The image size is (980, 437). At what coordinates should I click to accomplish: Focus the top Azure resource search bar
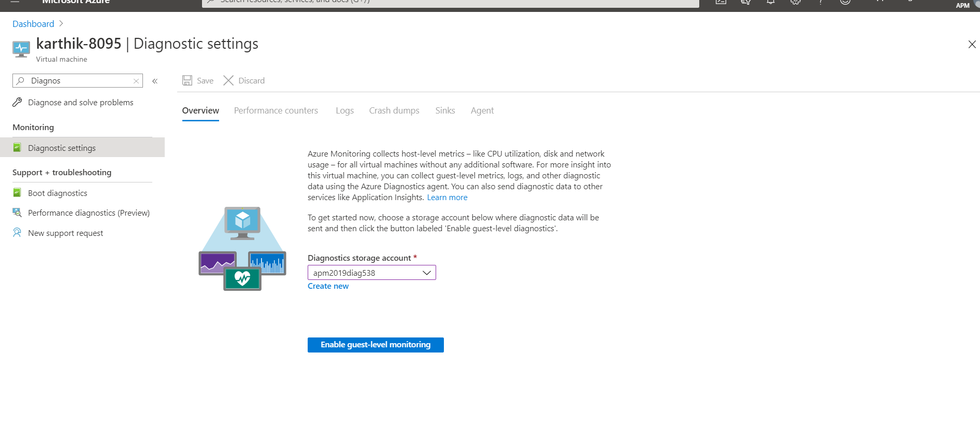click(x=451, y=3)
